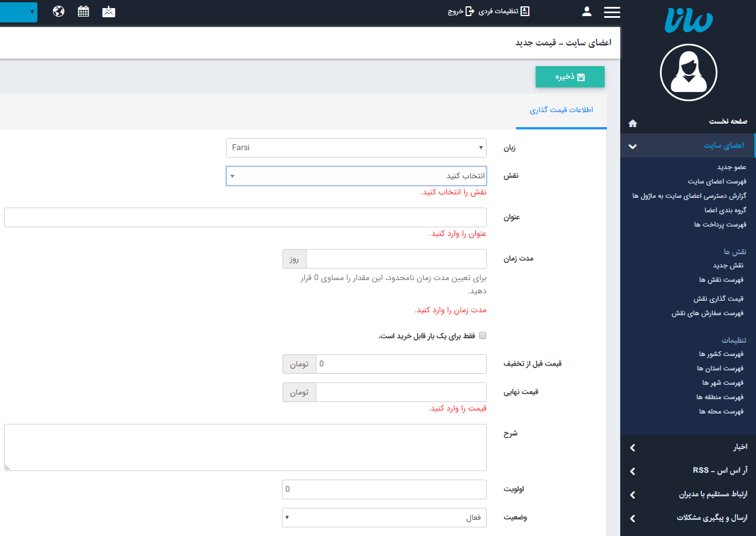Click inside the عنوان input field
This screenshot has width=756, height=536.
click(x=245, y=217)
